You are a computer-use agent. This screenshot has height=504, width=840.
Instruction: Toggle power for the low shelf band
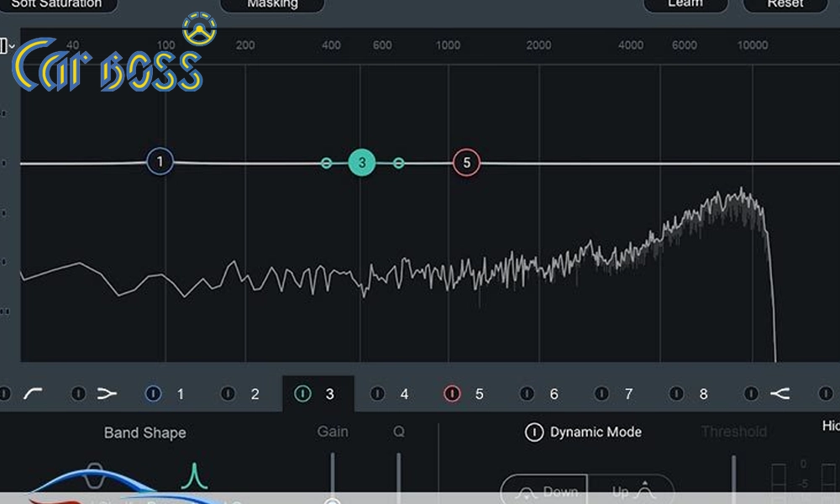pyautogui.click(x=78, y=394)
